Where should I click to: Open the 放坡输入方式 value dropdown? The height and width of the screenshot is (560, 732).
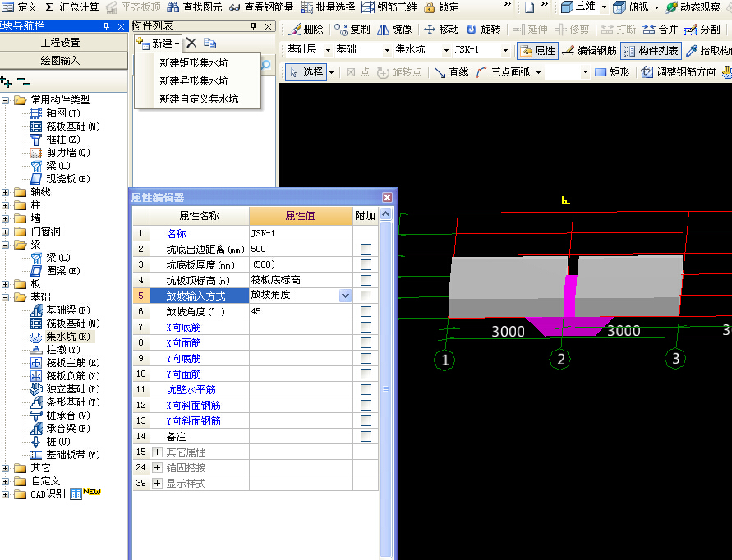pyautogui.click(x=345, y=296)
